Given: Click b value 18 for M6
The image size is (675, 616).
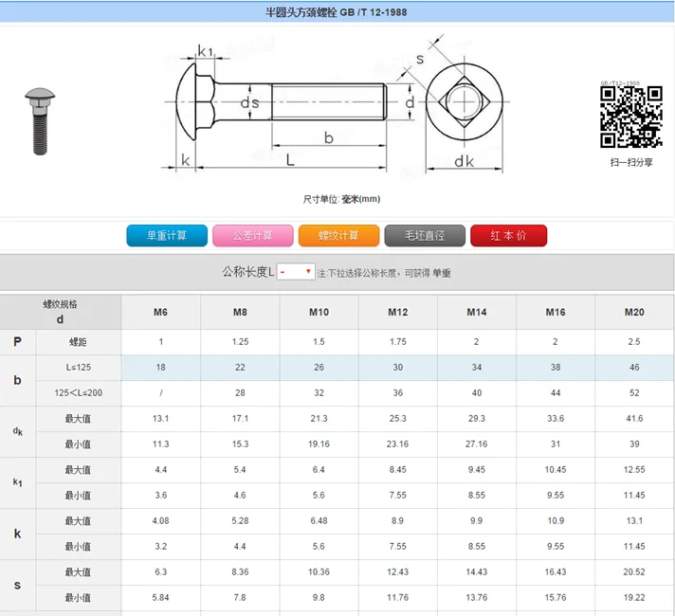Looking at the screenshot, I should click(160, 368).
